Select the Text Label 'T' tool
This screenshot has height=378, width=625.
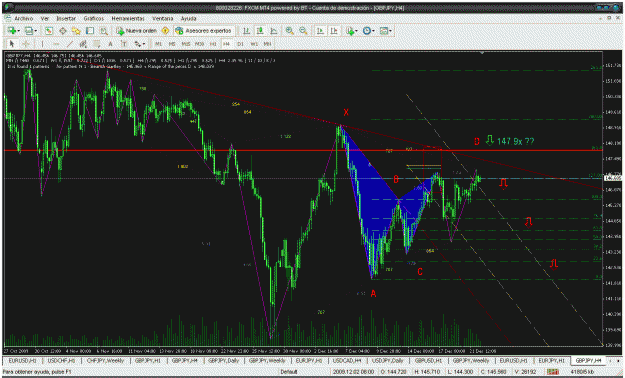pos(124,44)
